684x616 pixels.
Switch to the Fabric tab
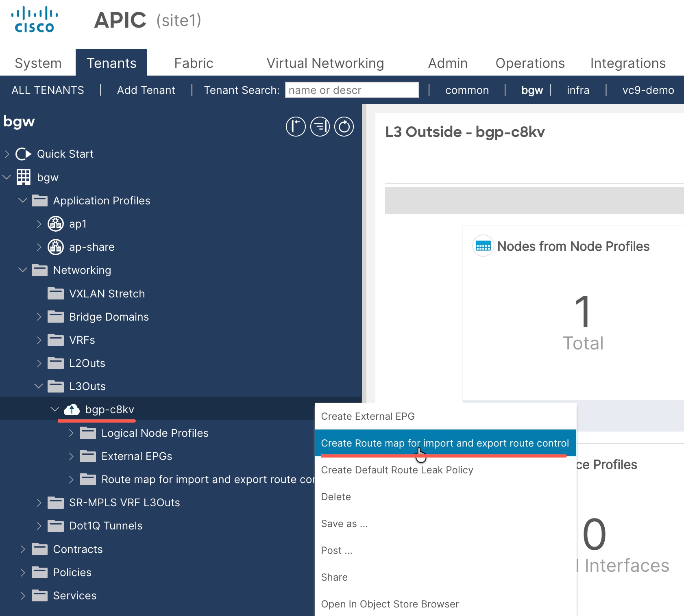pyautogui.click(x=194, y=63)
